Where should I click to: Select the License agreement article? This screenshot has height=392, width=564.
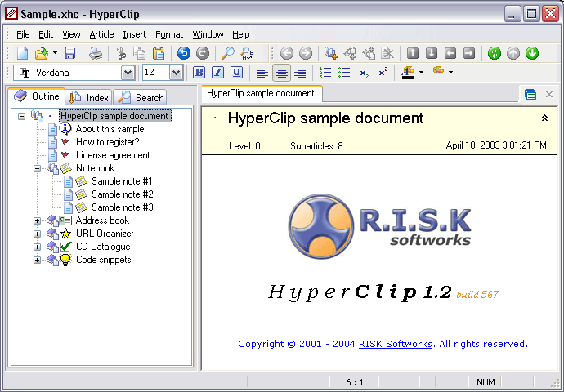click(x=113, y=155)
